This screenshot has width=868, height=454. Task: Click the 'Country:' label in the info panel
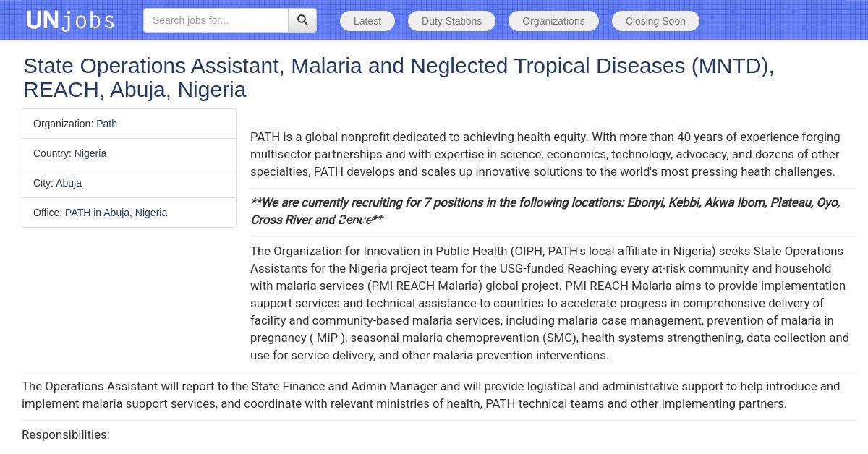click(53, 153)
